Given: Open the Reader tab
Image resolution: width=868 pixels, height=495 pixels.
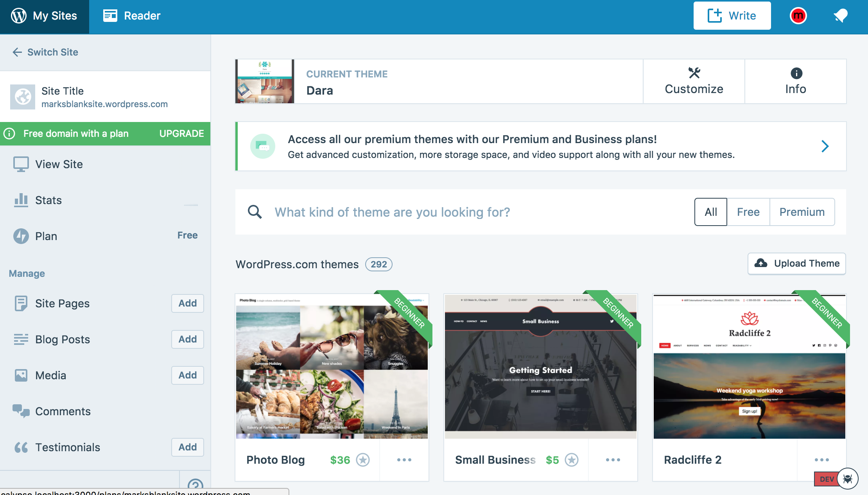Looking at the screenshot, I should 132,16.
